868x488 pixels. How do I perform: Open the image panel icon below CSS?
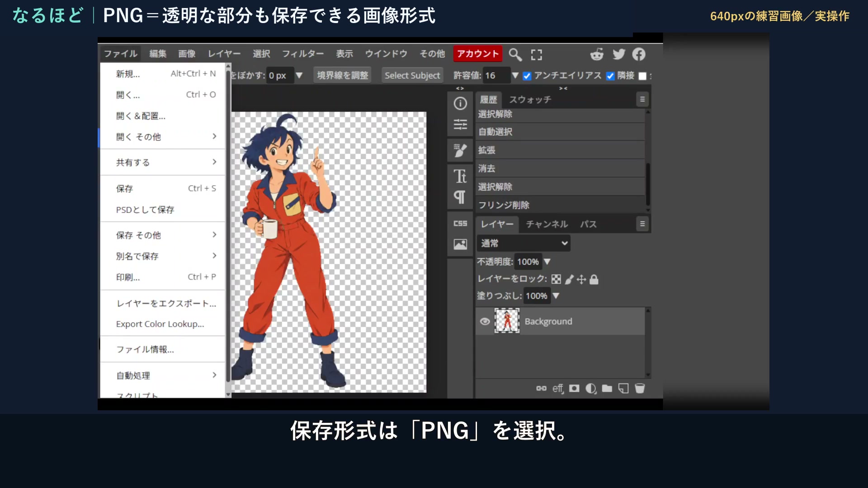[x=460, y=244]
